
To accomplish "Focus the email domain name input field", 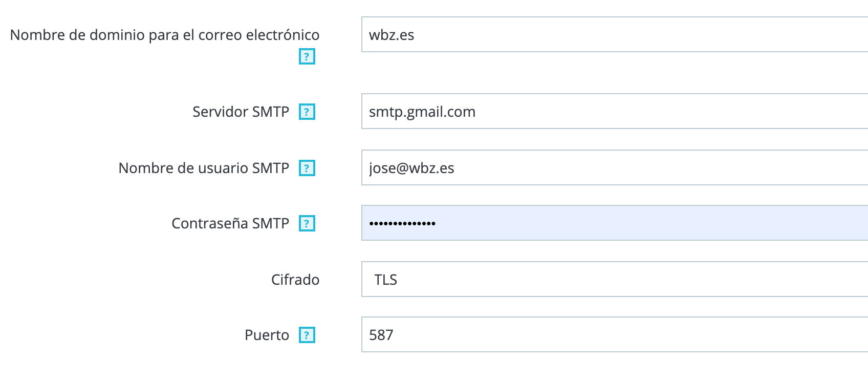I will pos(615,34).
